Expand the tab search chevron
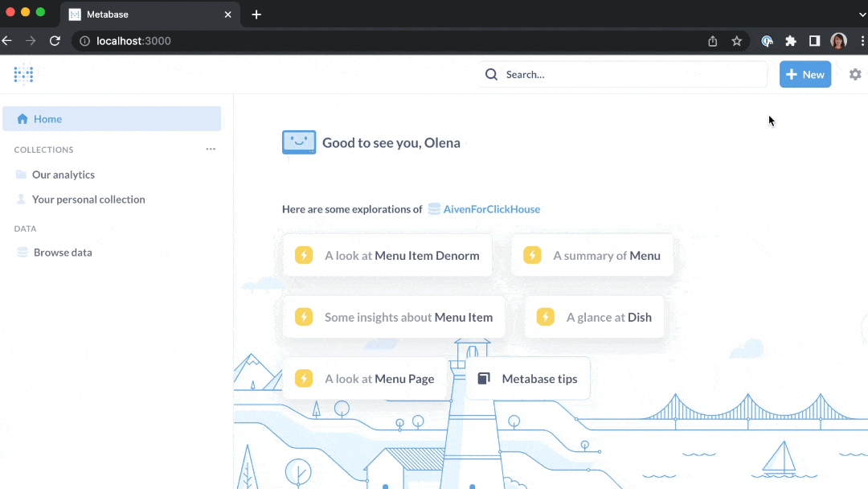Screen dimensions: 868x489 point(862,14)
